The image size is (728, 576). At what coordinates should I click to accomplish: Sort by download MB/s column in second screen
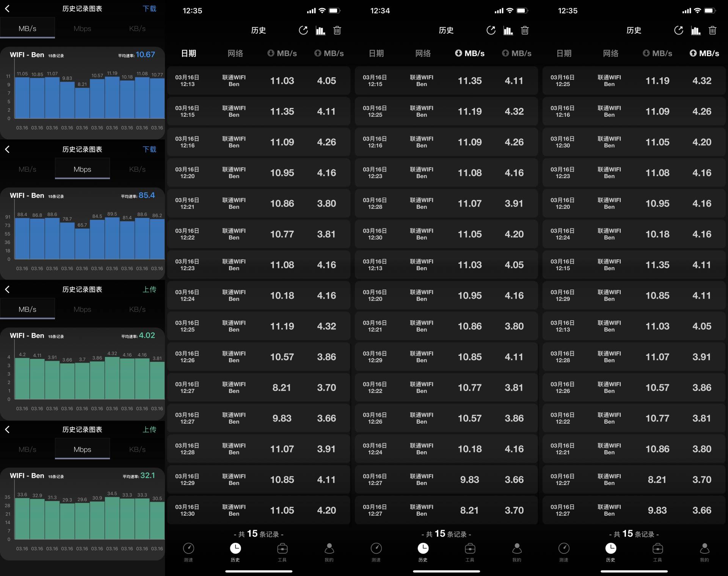coord(470,53)
